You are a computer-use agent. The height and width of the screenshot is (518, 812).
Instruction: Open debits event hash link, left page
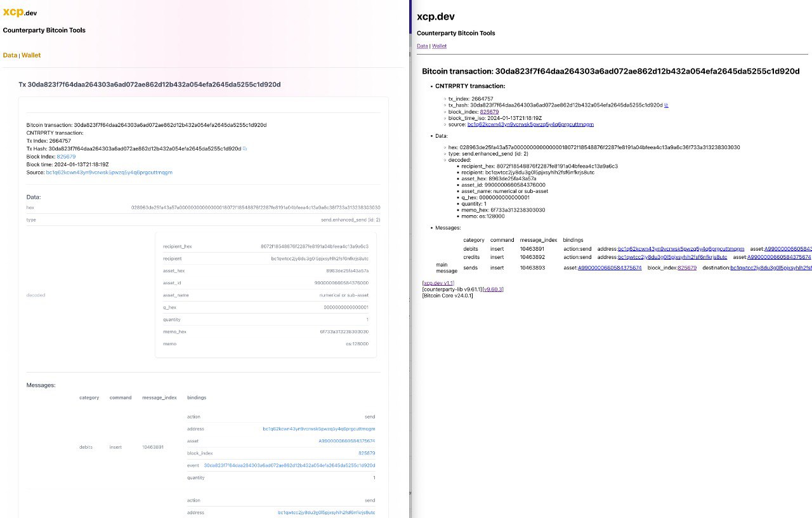289,465
